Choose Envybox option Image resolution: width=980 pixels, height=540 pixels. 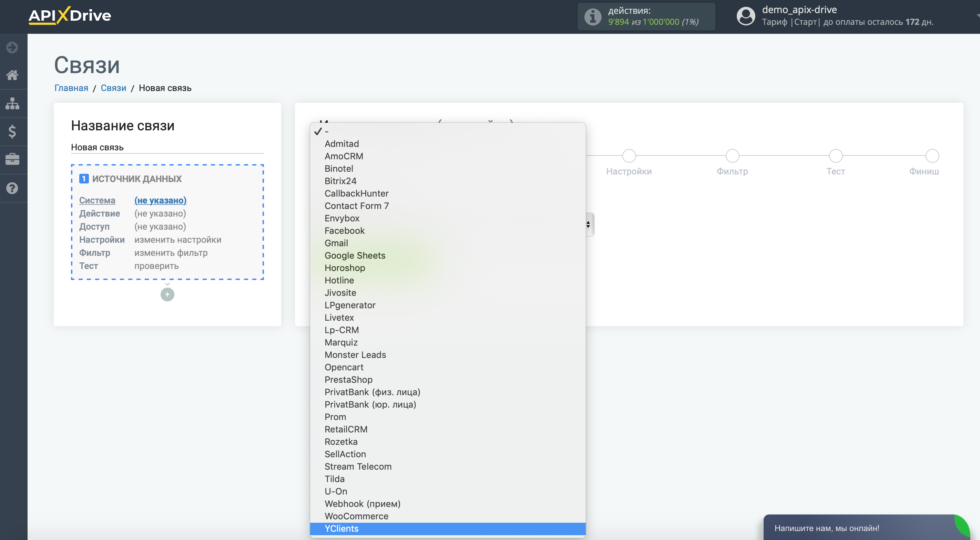click(x=448, y=219)
